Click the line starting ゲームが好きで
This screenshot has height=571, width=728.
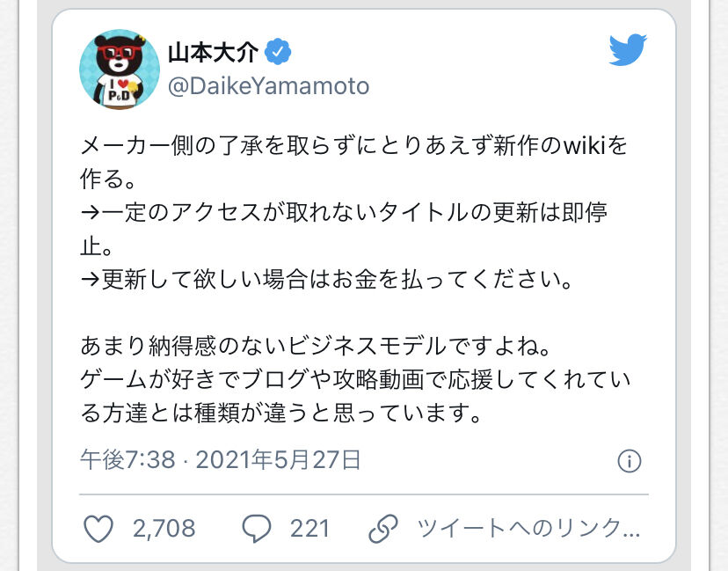tap(355, 379)
